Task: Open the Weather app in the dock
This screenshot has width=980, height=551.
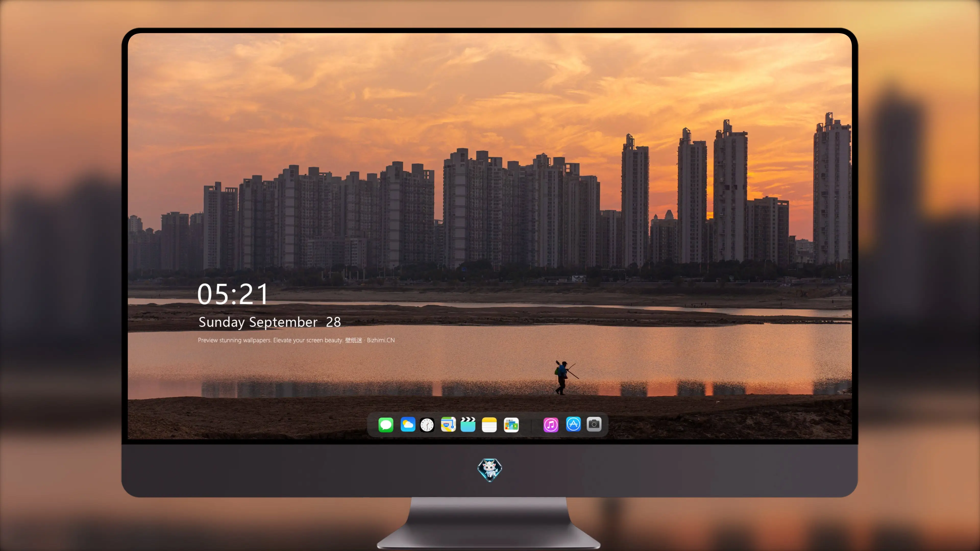Action: 408,424
